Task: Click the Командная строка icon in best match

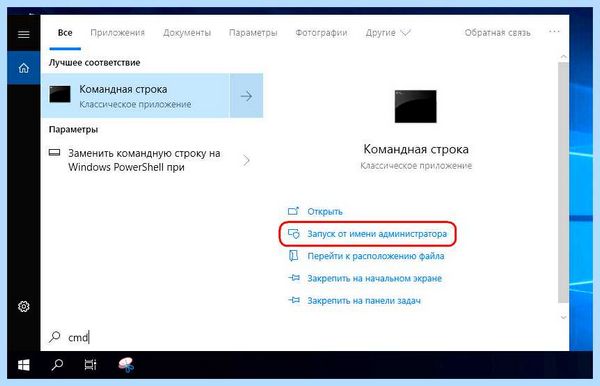Action: pos(60,94)
